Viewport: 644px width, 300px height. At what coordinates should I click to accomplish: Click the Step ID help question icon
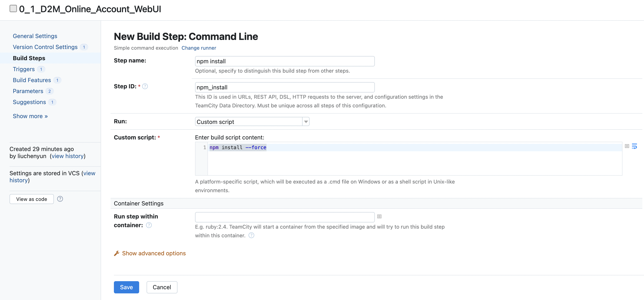(x=145, y=86)
